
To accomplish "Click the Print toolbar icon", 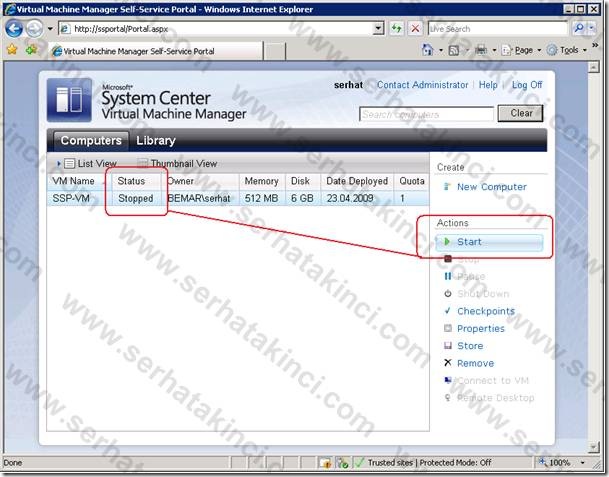I will pyautogui.click(x=481, y=50).
